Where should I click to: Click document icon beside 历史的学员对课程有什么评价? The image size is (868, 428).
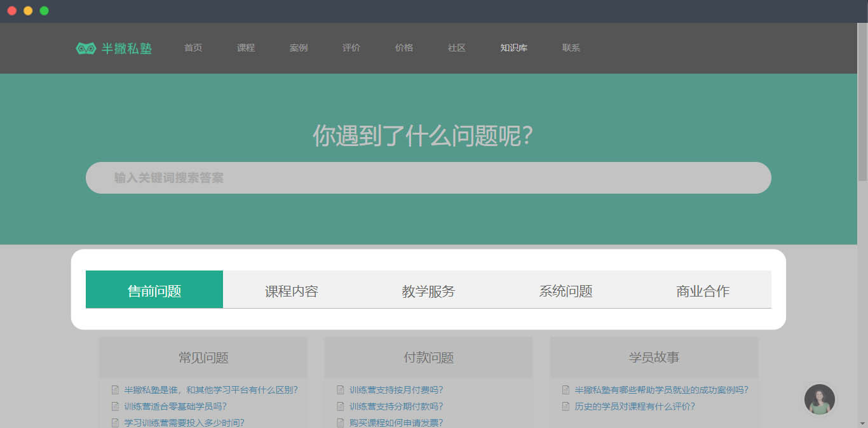(566, 406)
